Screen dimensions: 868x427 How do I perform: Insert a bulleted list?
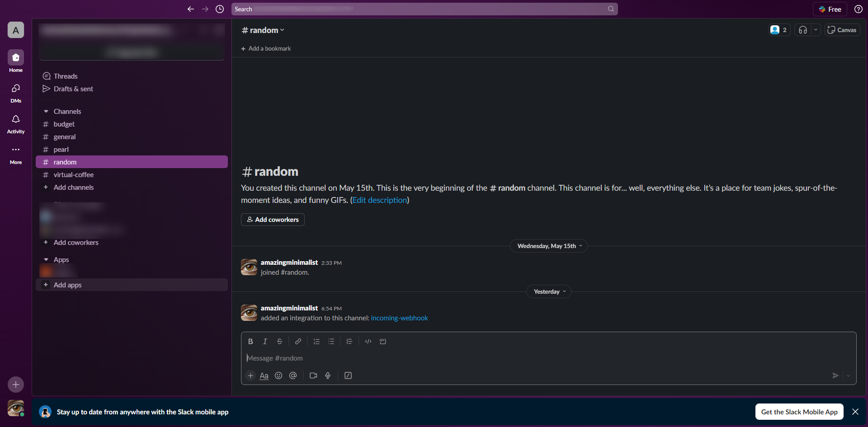point(331,342)
